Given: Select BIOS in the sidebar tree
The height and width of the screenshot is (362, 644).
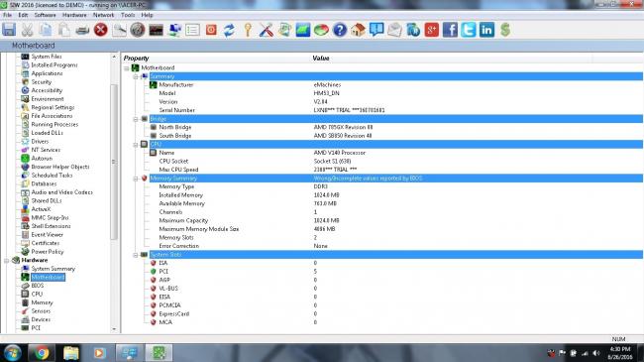Looking at the screenshot, I should [38, 286].
